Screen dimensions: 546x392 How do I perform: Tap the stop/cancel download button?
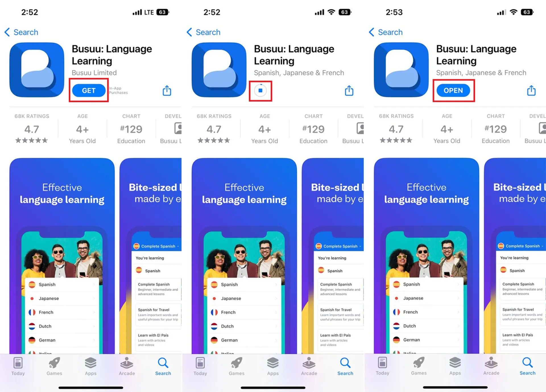[x=260, y=90]
